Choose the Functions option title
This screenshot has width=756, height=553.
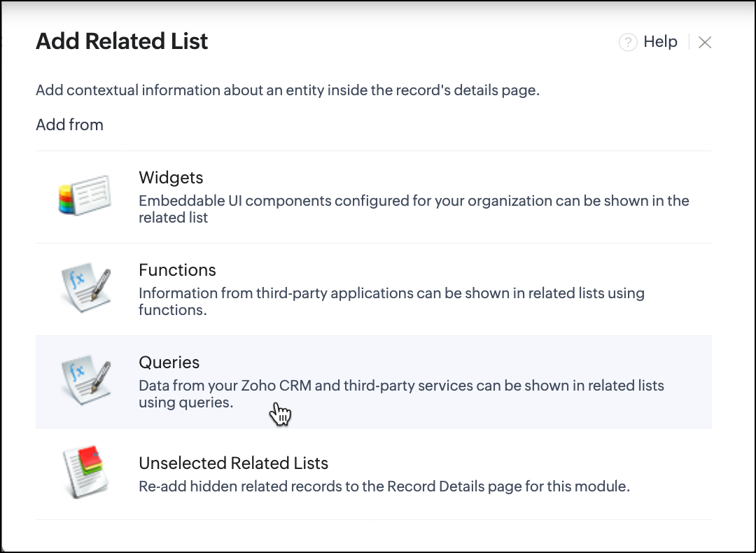pos(177,270)
